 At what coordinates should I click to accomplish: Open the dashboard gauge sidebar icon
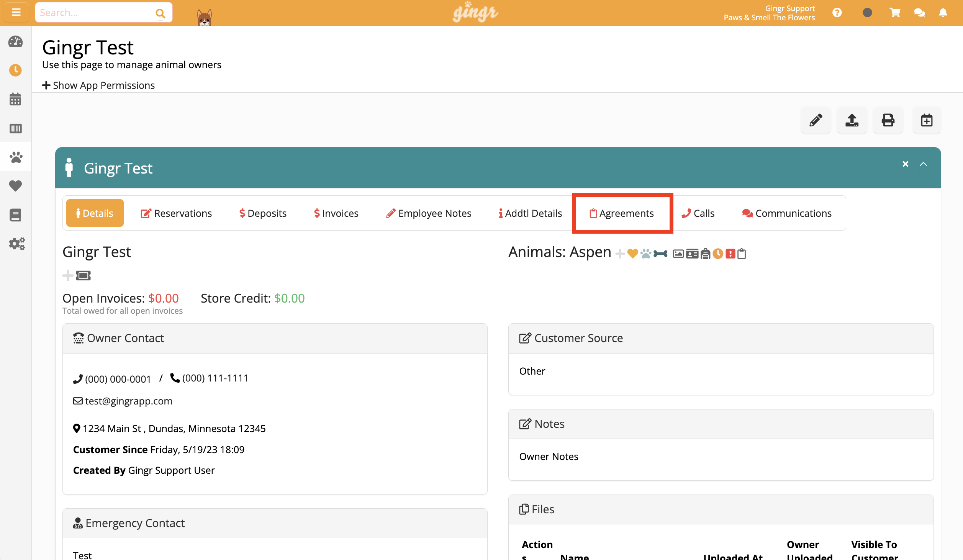point(15,41)
